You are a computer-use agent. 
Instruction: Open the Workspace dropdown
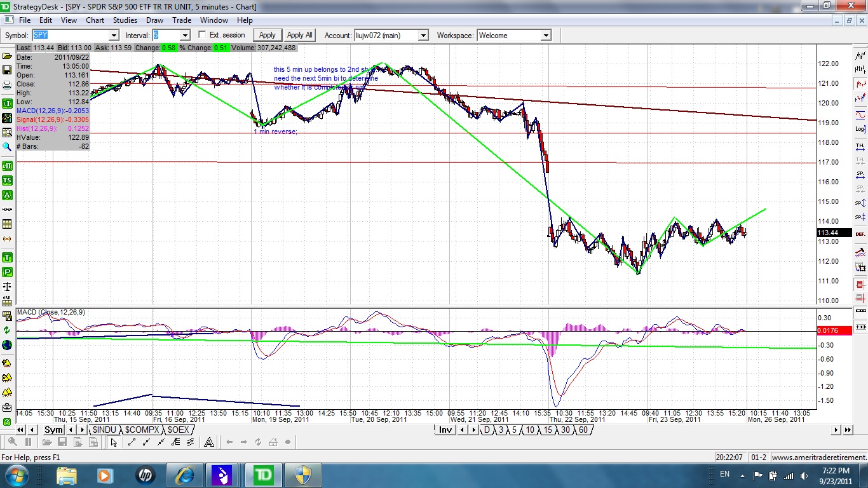pyautogui.click(x=546, y=36)
